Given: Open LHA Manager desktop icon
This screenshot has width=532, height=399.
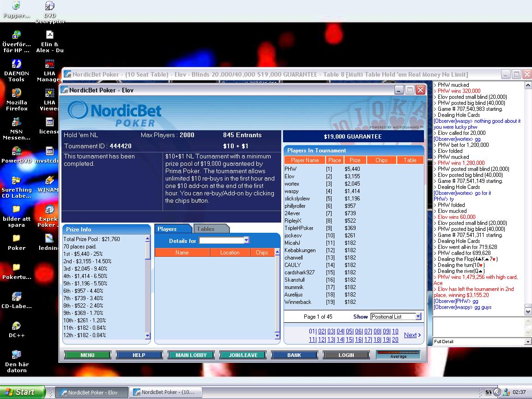Looking at the screenshot, I should 49,71.
